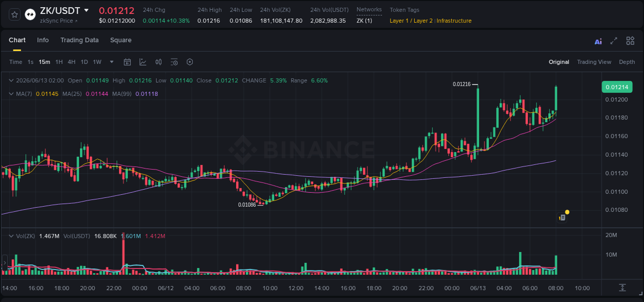Click the MA(7) indicator label
The image size is (644, 302).
pyautogui.click(x=24, y=94)
